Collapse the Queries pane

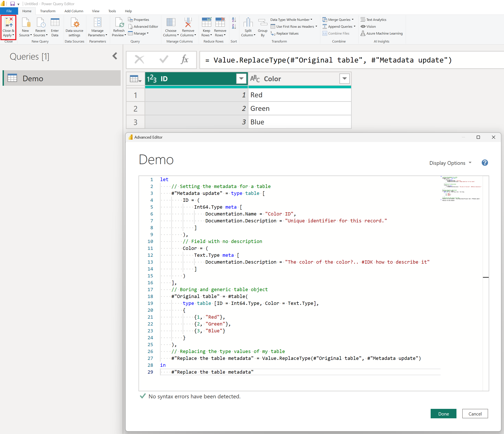tap(115, 56)
